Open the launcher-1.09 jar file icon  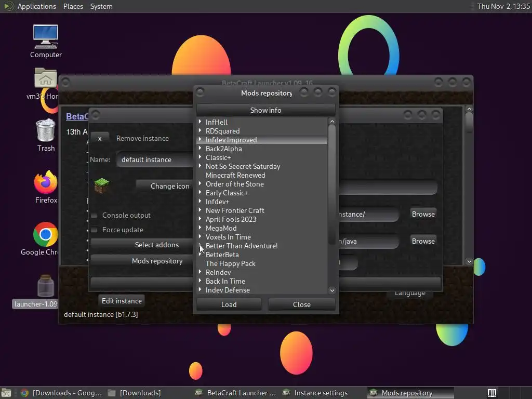click(x=46, y=286)
